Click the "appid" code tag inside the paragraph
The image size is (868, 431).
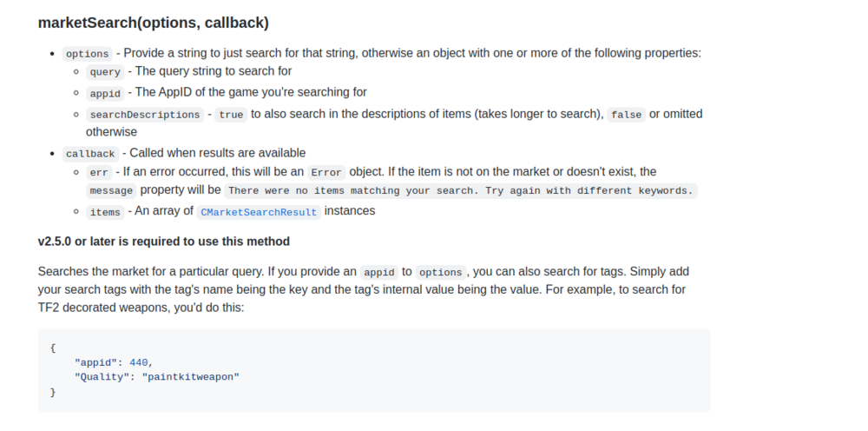point(378,272)
